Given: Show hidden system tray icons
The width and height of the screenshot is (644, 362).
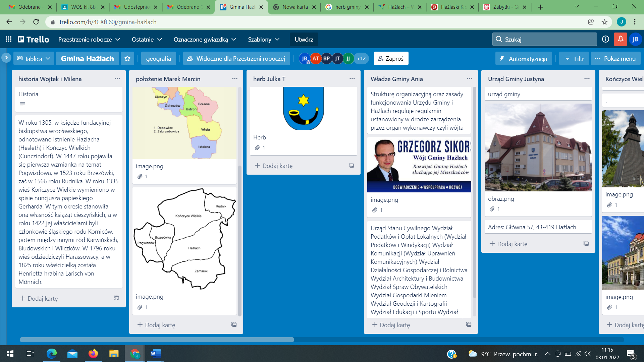Looking at the screenshot, I should [547, 354].
